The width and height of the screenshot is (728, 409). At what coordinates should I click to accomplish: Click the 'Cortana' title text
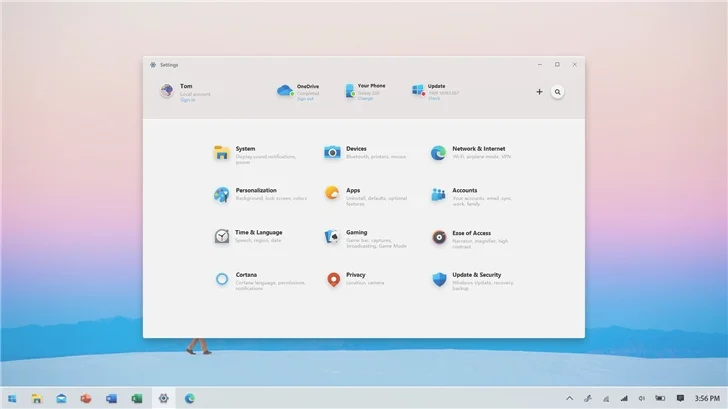coord(246,275)
